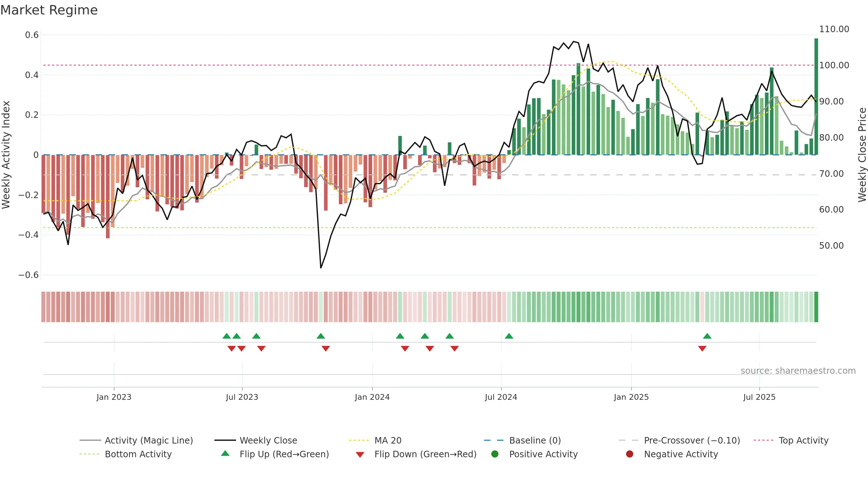Click the red Flip Down legend triangle
The width and height of the screenshot is (868, 488).
click(360, 454)
